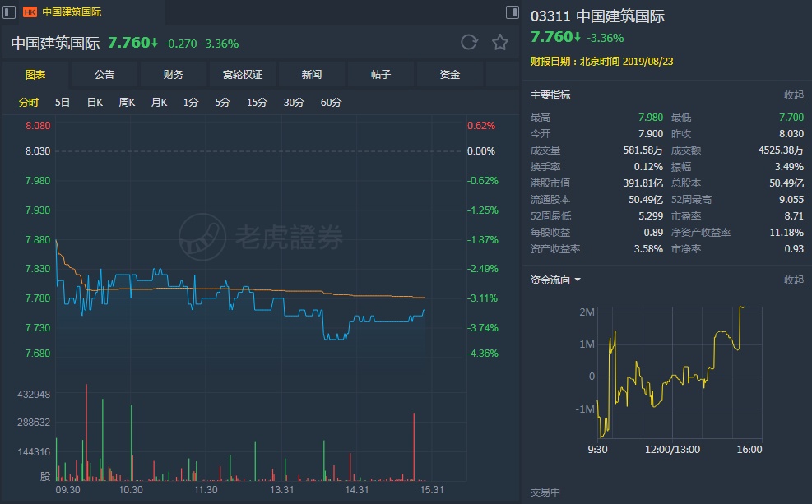This screenshot has width=812, height=504.
Task: Switch to 15分 chart interval
Action: (257, 103)
